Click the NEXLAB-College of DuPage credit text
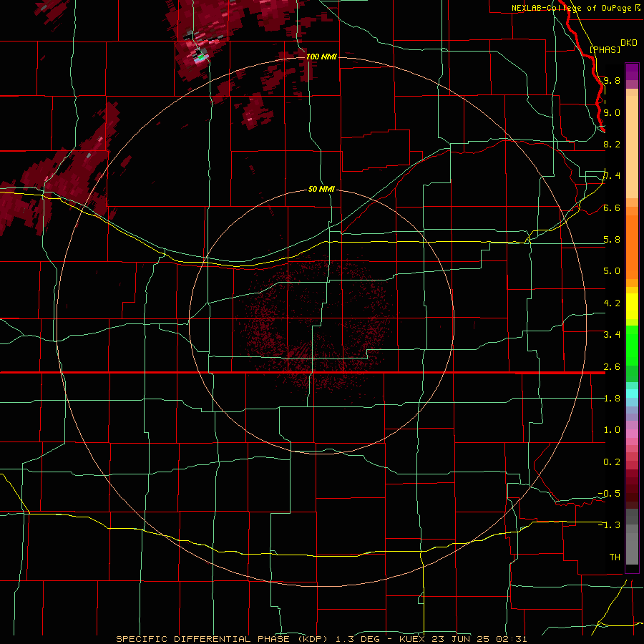Screen dimensions: 644x644 pos(572,8)
